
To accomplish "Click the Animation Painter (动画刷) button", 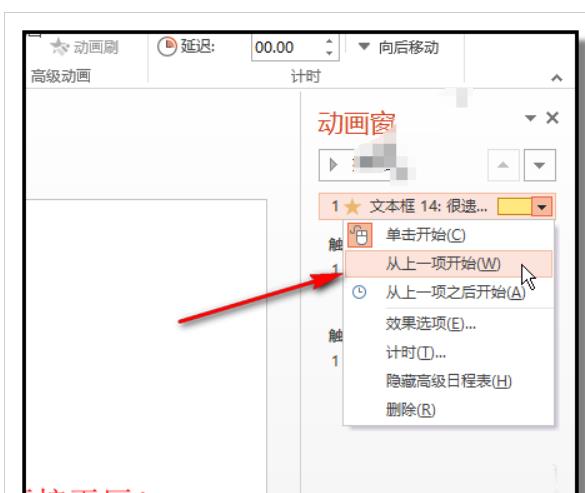I will [x=84, y=47].
